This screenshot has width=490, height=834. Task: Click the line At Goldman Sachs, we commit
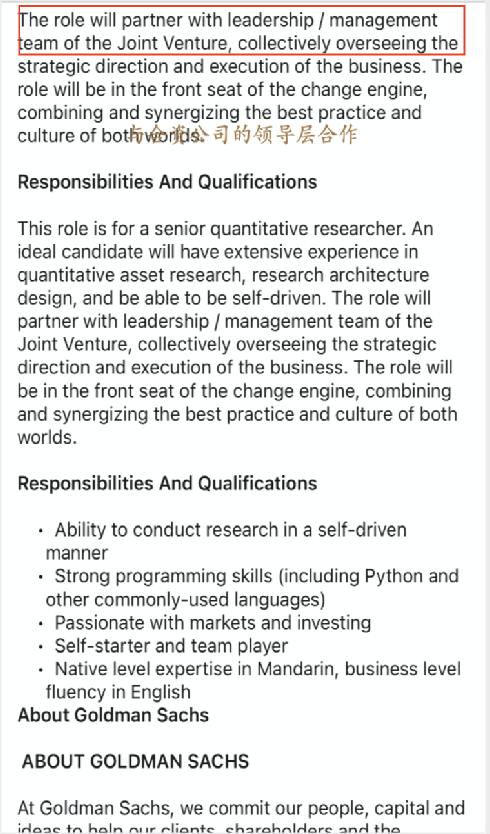(x=241, y=808)
